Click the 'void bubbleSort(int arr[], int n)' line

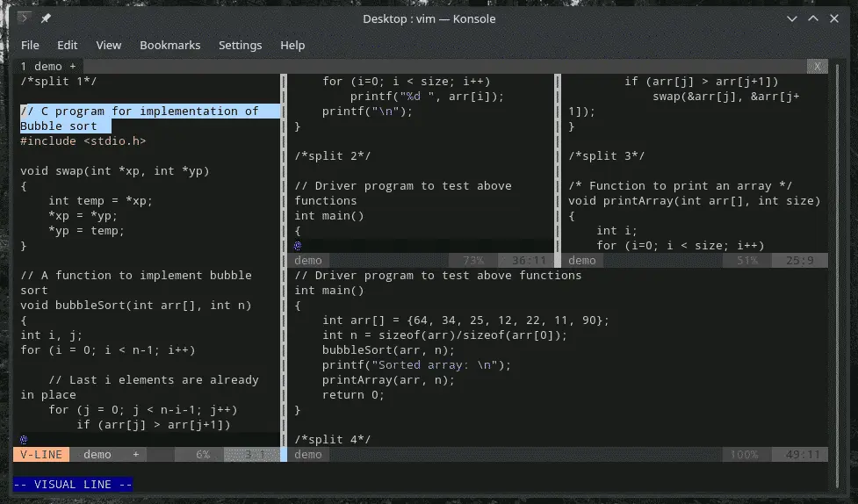(136, 306)
